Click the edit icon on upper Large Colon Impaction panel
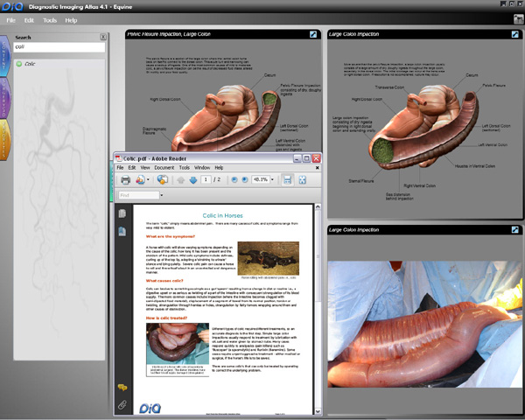 coord(515,34)
